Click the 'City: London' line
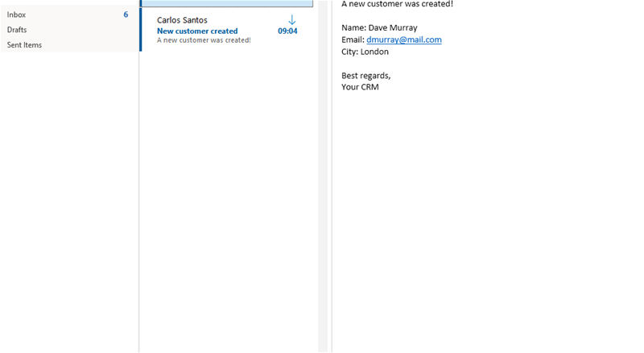 [x=365, y=52]
